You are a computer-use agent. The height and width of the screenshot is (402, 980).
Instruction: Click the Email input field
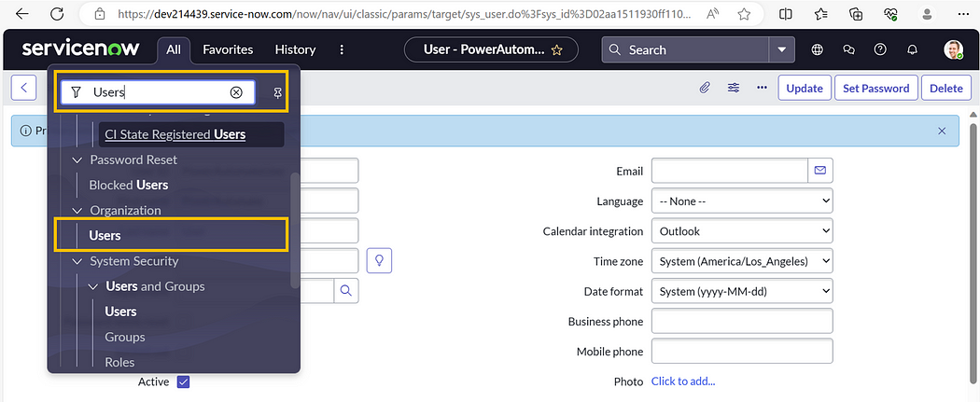[x=729, y=171]
